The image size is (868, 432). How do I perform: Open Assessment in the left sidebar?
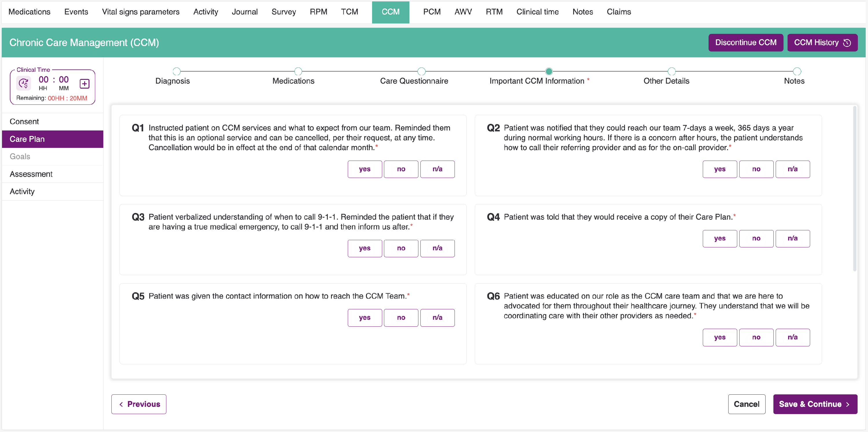[x=31, y=174]
